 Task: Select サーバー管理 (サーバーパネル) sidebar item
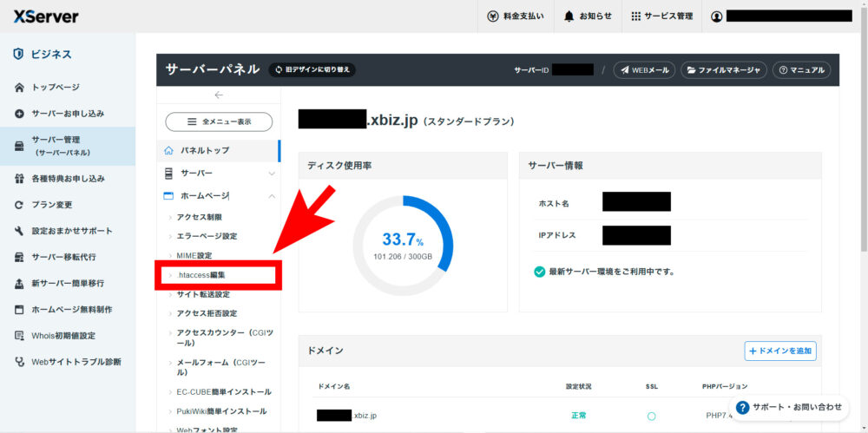click(68, 146)
